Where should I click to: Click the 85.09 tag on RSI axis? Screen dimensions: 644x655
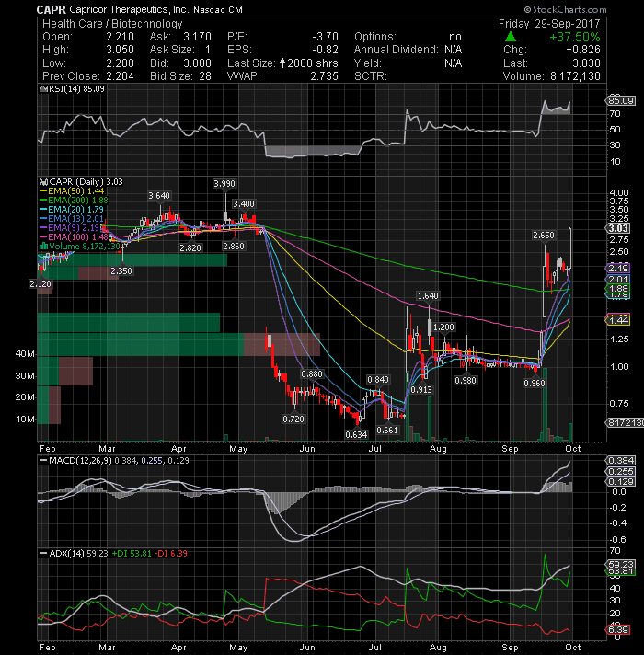621,100
